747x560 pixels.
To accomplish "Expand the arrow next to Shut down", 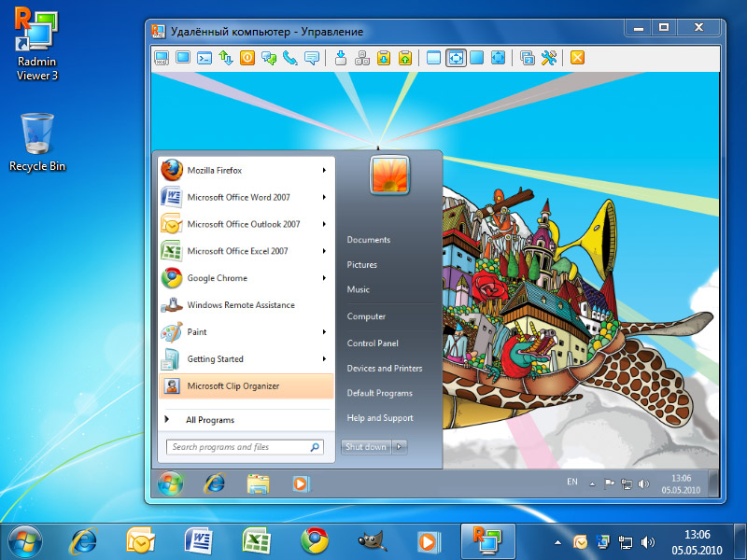I will point(400,447).
